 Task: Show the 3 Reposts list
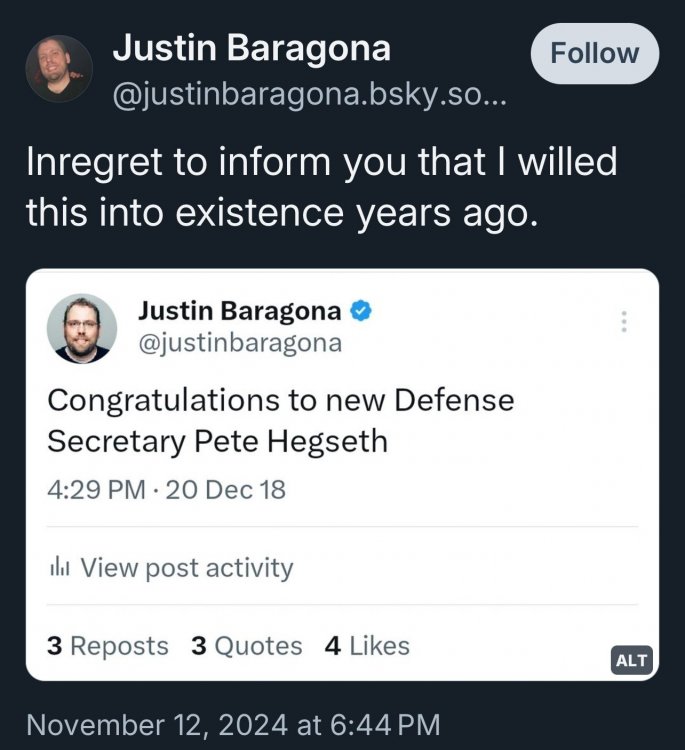coord(108,646)
